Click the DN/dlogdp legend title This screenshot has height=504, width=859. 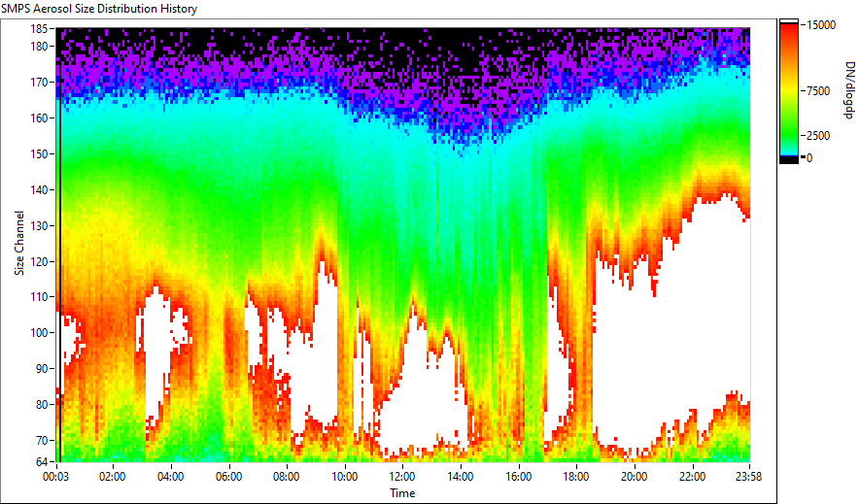[848, 89]
